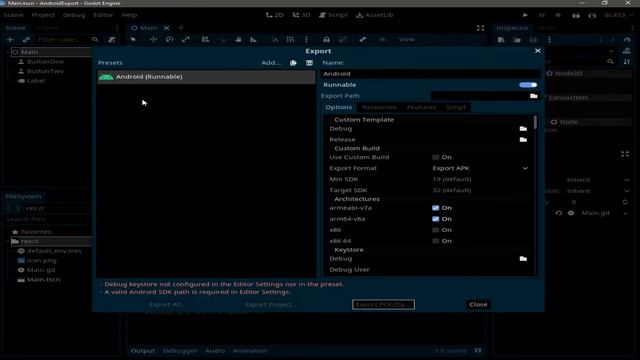Pause the running scene button

click(x=542, y=15)
